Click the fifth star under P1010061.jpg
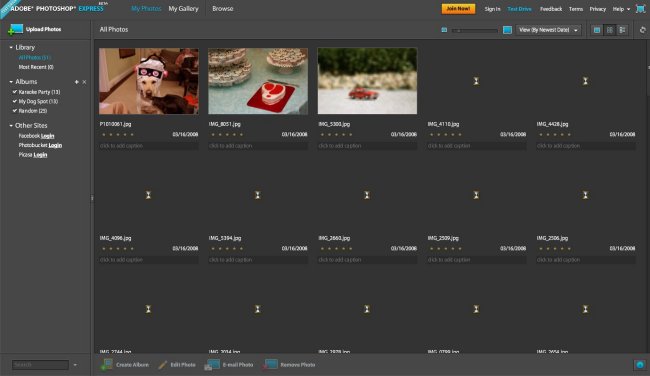 pos(132,134)
